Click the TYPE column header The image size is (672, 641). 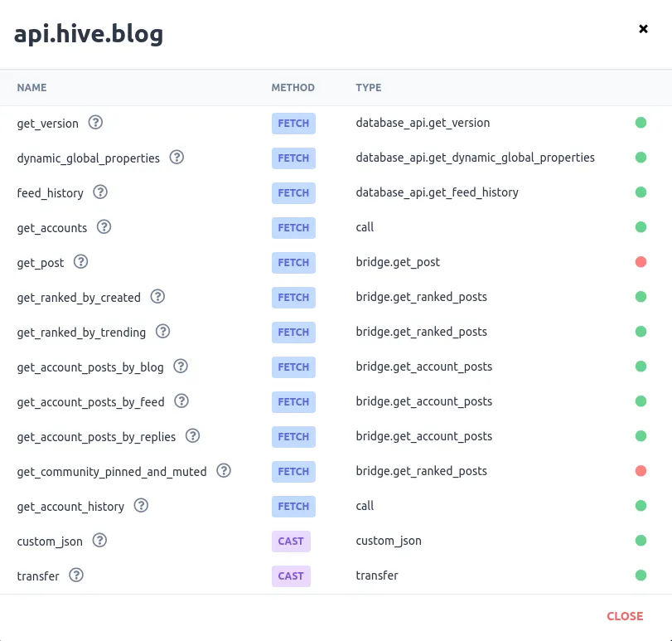(368, 87)
